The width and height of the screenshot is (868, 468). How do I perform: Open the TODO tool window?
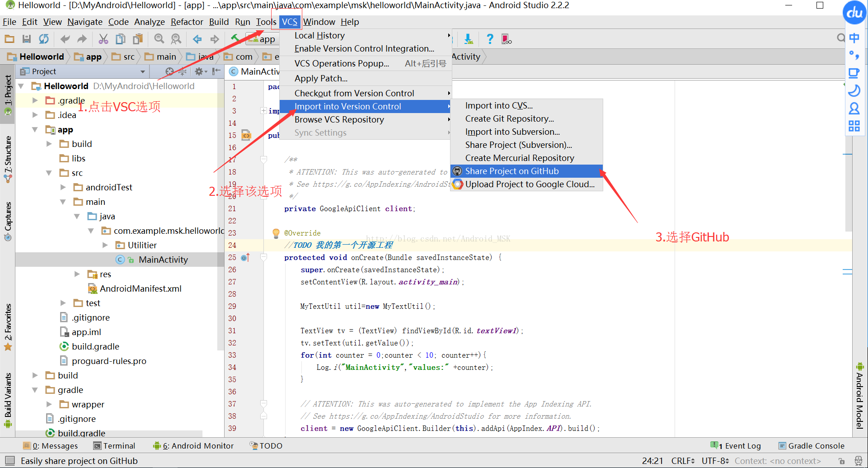pyautogui.click(x=266, y=446)
